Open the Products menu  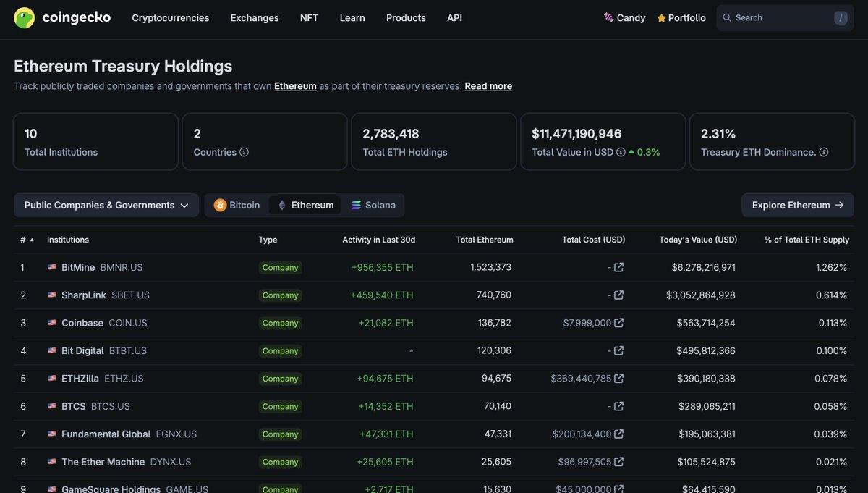pos(406,17)
